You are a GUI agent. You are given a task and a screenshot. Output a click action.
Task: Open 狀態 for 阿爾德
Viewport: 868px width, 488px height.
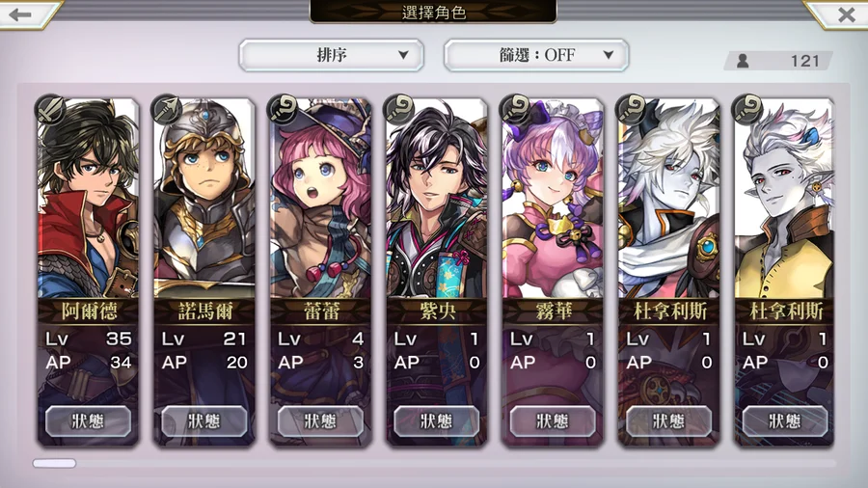pyautogui.click(x=88, y=421)
